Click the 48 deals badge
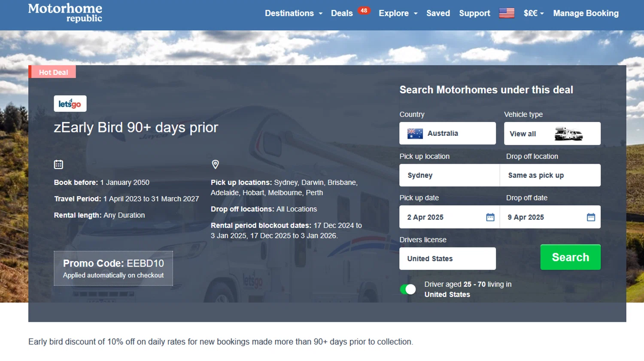Screen dimensions: 644x361 coord(364,10)
